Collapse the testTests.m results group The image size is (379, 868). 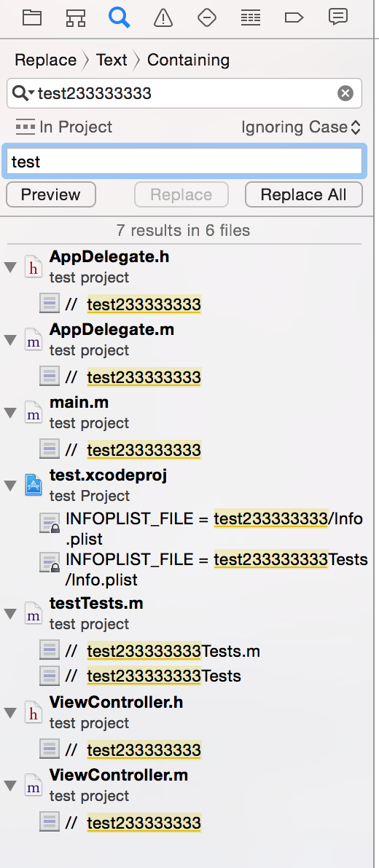coord(10,613)
